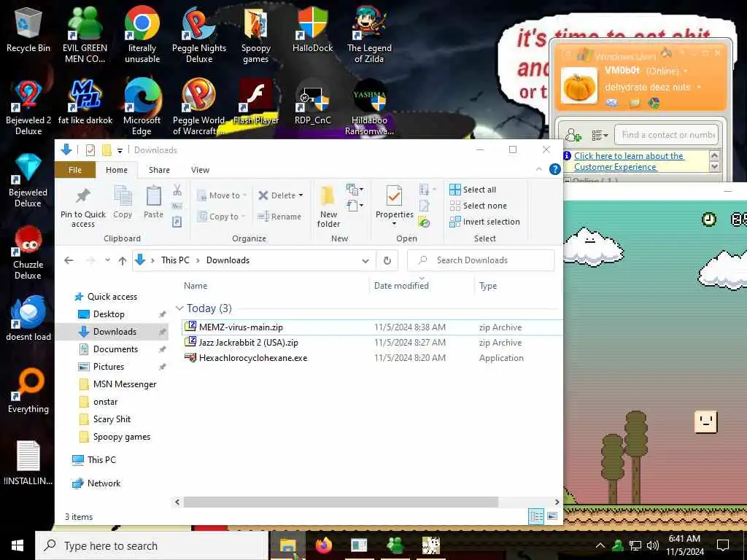Launch Microsoft Edge from desktop

(x=142, y=108)
